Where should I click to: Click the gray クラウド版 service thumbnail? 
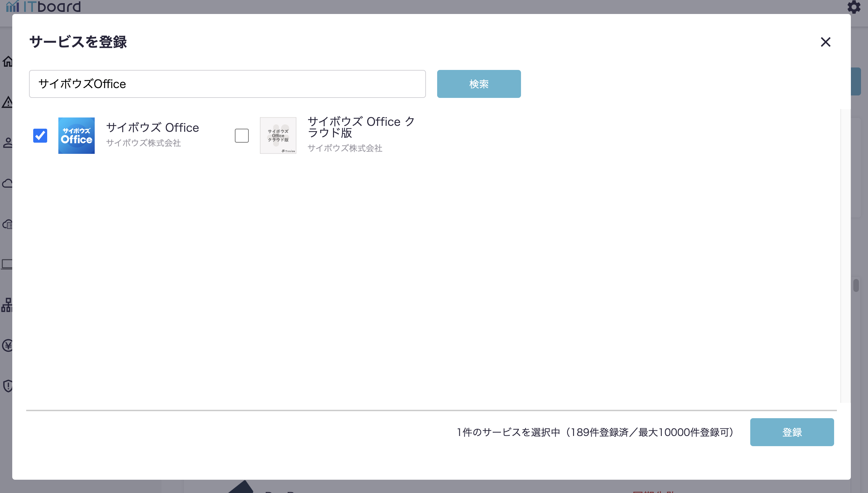click(x=278, y=136)
